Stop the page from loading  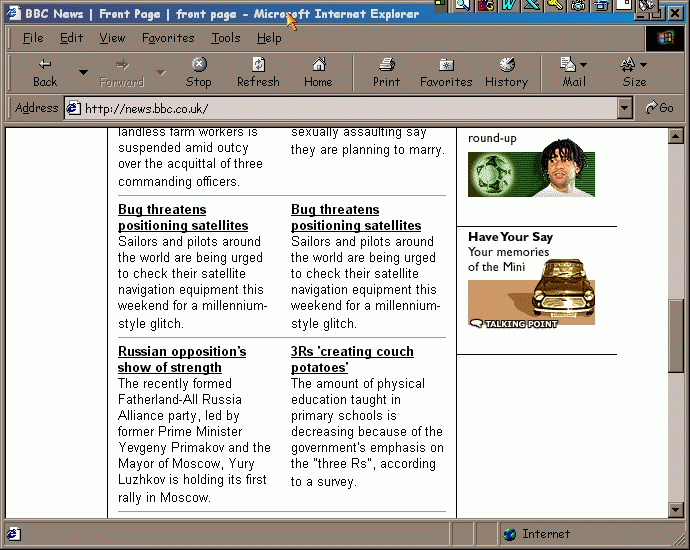click(x=198, y=73)
